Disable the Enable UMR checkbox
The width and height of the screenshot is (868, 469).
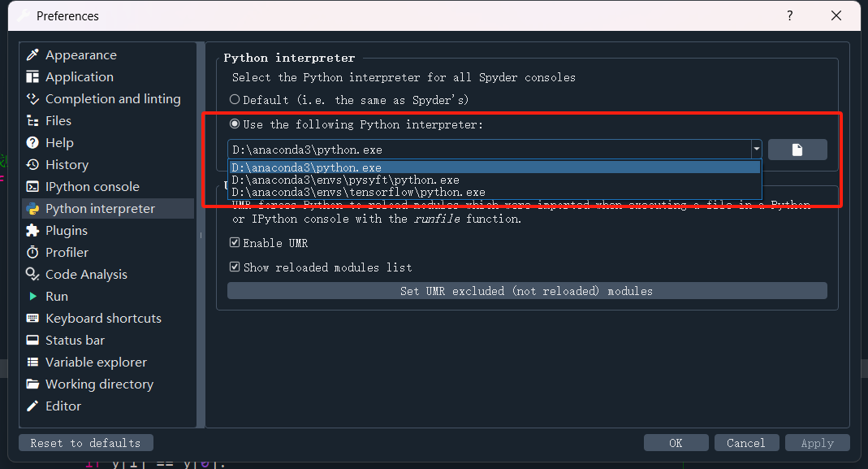click(x=235, y=243)
